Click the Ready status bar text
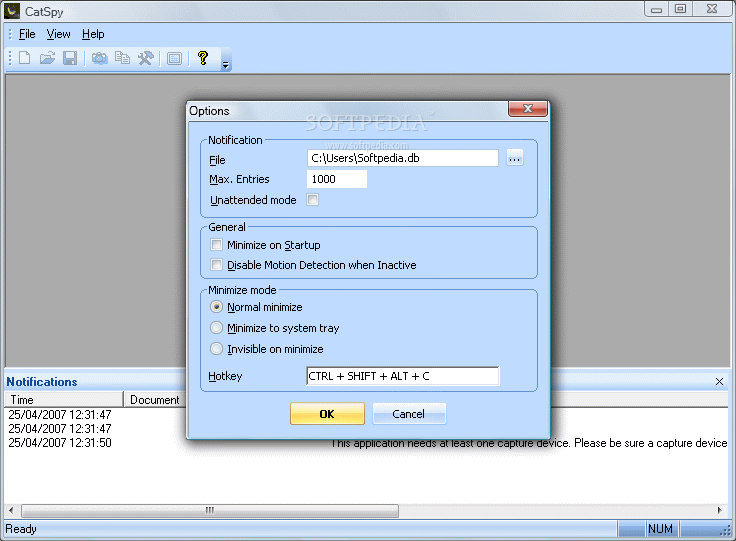Viewport: 736px width, 541px height. 21,529
